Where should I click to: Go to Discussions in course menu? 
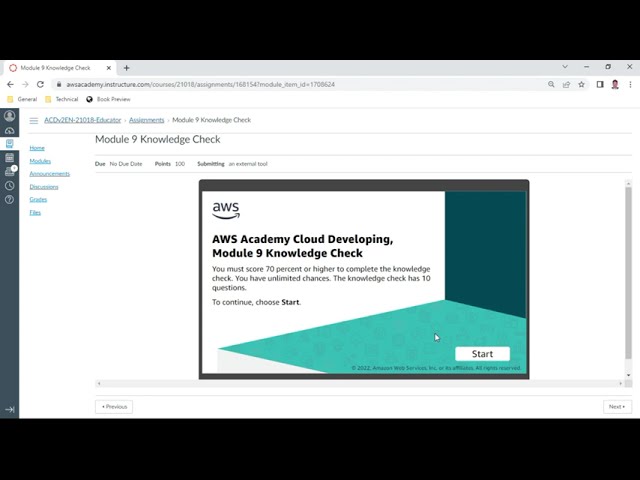44,187
